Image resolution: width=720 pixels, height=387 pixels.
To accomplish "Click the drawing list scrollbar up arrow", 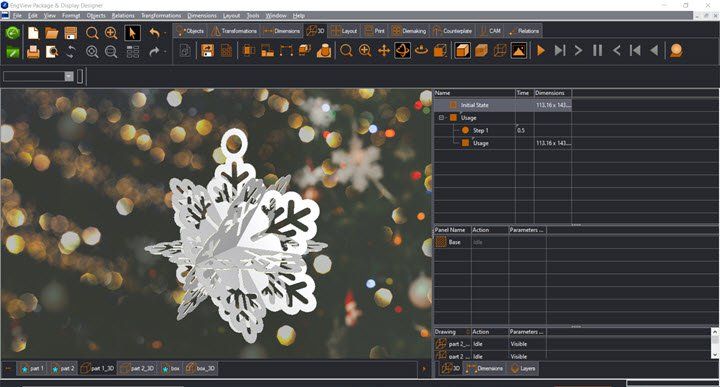I will pyautogui.click(x=715, y=331).
